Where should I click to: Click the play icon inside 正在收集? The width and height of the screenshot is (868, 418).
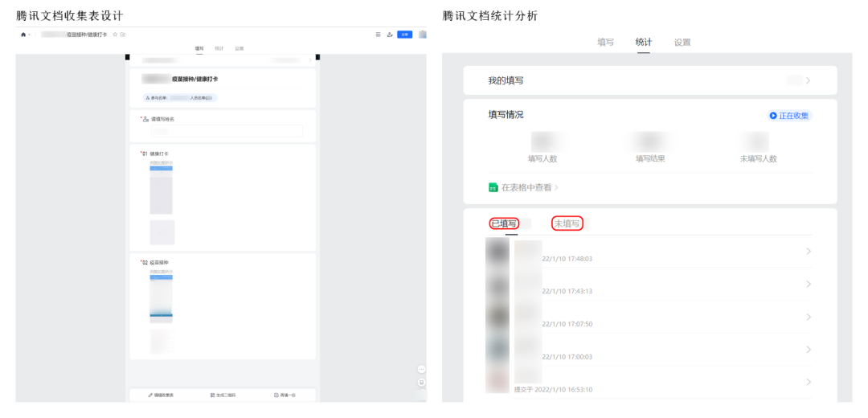[773, 116]
